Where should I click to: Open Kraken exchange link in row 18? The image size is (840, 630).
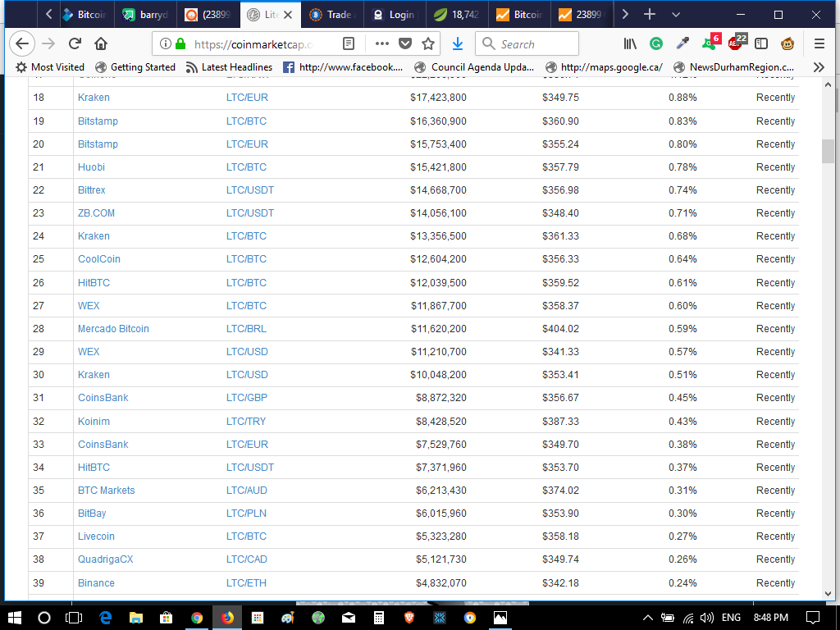[x=94, y=98]
